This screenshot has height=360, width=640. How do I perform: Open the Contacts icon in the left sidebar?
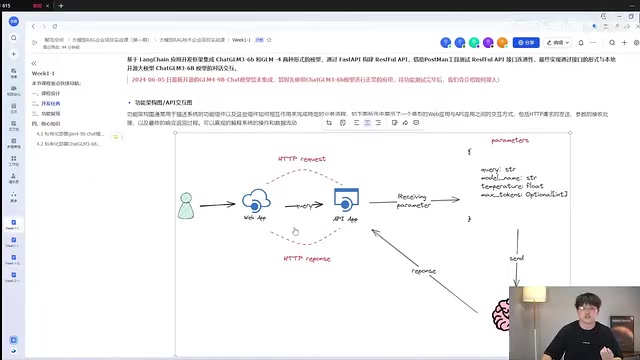coord(13,178)
